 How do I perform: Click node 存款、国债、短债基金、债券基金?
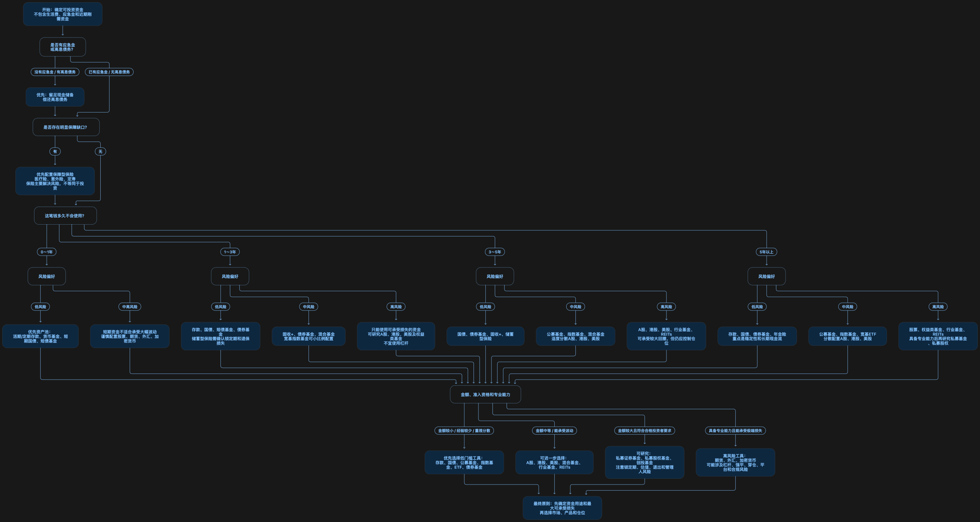[x=220, y=336]
